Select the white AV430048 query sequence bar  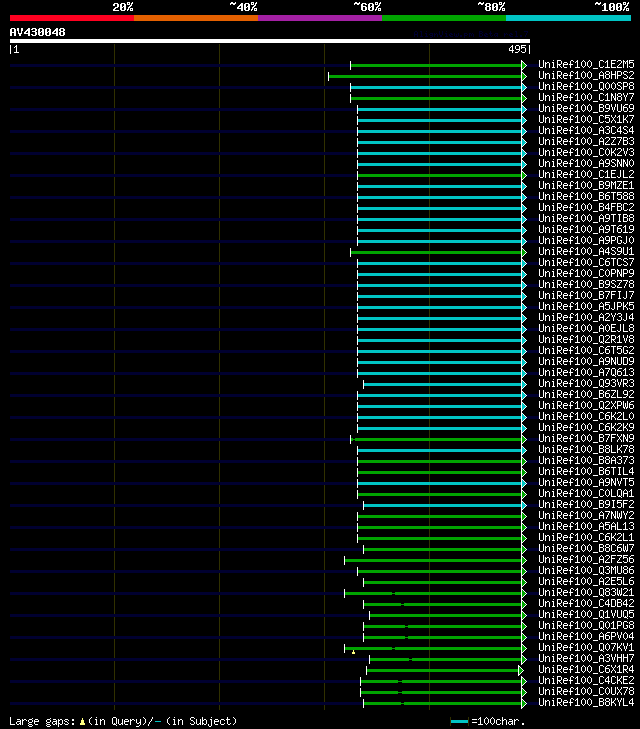click(270, 41)
